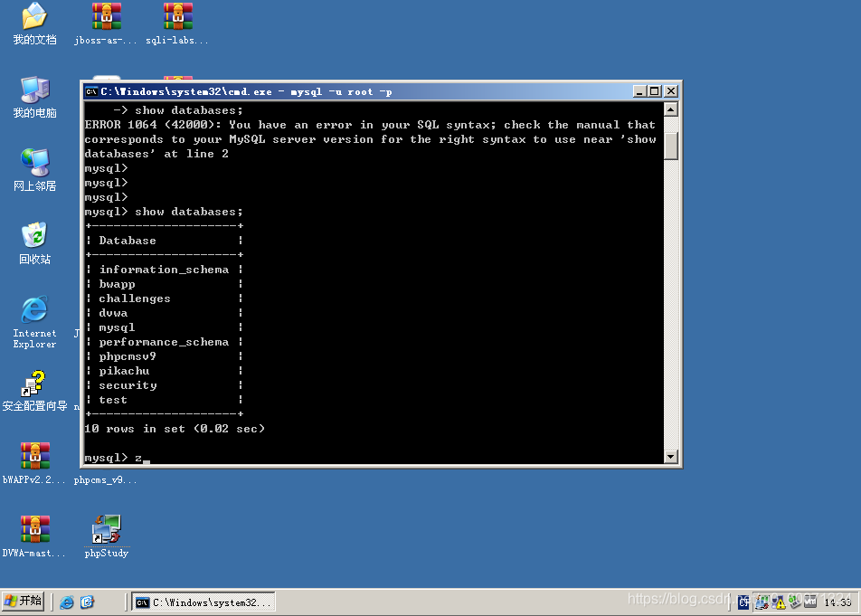The image size is (861, 616).
Task: Close the cmd.exe mysql window
Action: click(671, 91)
